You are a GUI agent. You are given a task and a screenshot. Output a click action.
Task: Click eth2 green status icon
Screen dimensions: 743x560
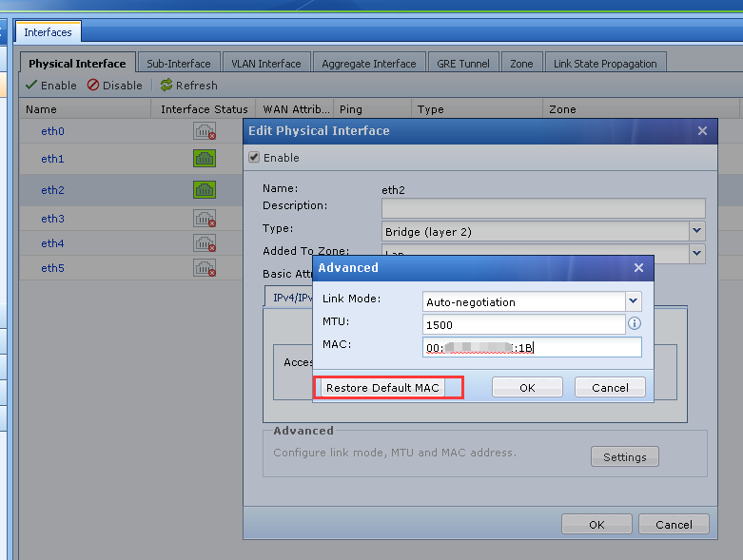pyautogui.click(x=205, y=190)
